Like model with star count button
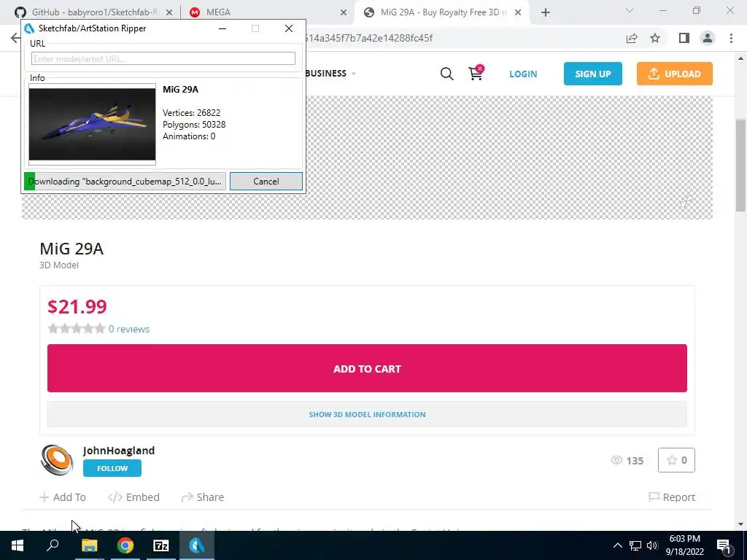This screenshot has height=560, width=747. coord(676,460)
